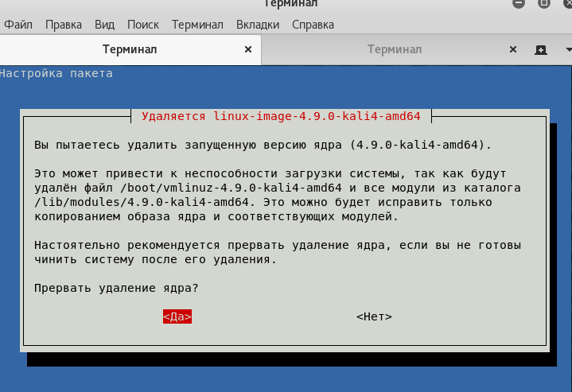Open the Вид menu
This screenshot has width=572, height=392.
click(x=105, y=25)
